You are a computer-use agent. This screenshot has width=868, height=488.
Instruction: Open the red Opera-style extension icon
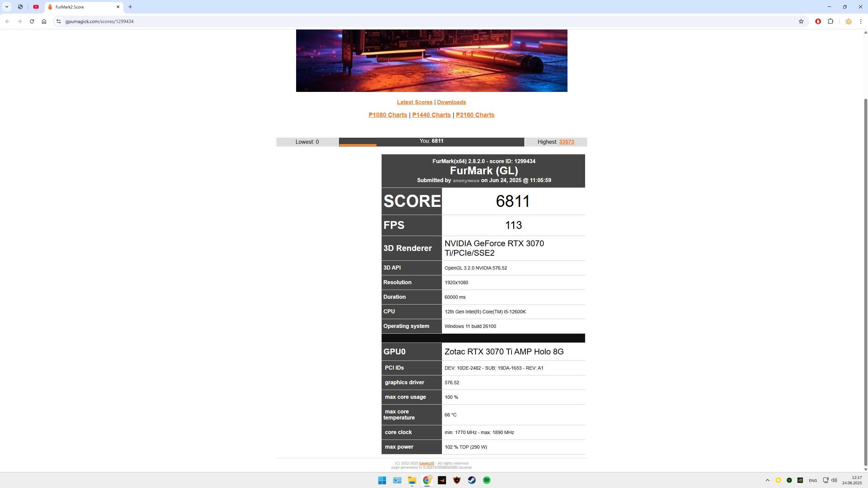(x=818, y=21)
